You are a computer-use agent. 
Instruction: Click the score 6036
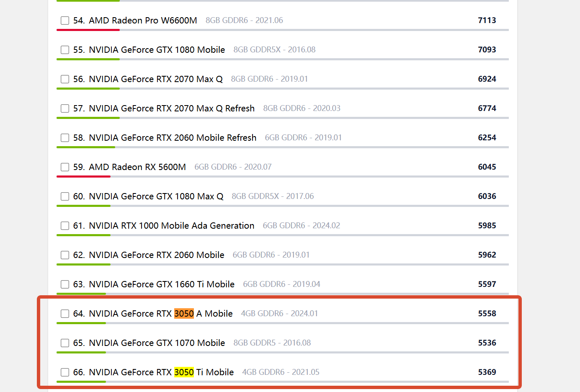487,196
